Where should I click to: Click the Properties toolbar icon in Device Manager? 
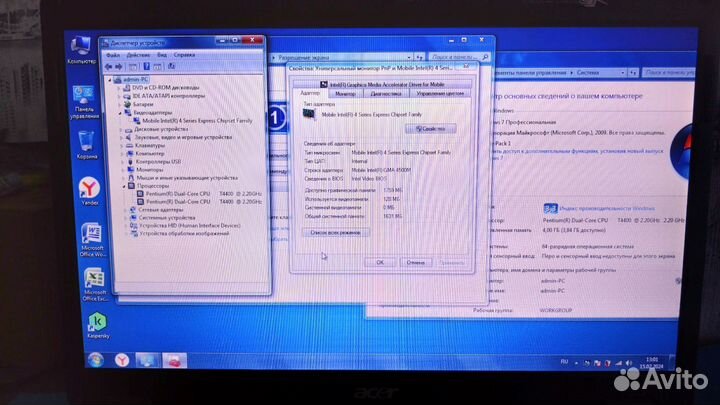pos(132,67)
